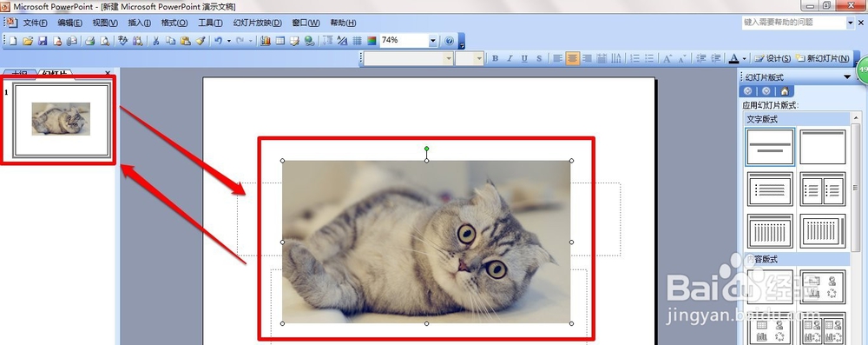868x345 pixels.
Task: Choose Title and 2-Column Text layout
Action: coord(823,189)
